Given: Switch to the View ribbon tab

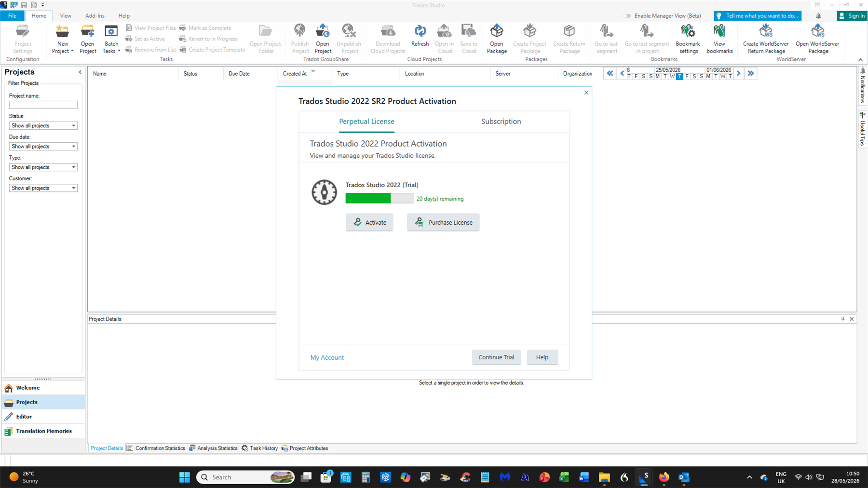Looking at the screenshot, I should [x=66, y=16].
